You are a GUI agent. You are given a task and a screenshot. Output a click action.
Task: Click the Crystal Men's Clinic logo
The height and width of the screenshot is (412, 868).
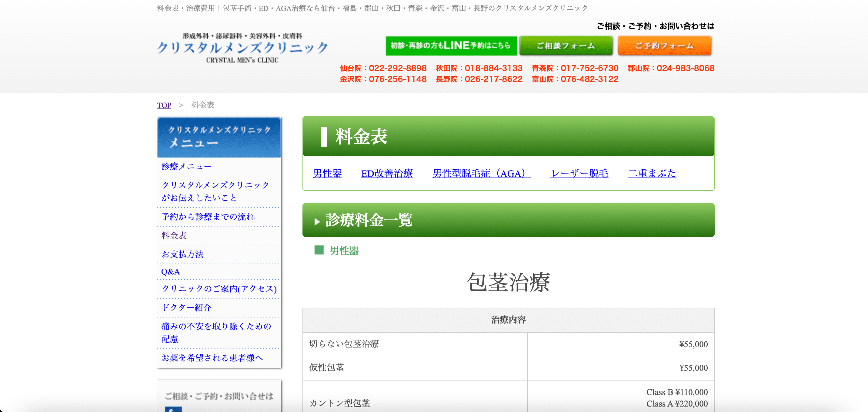(x=242, y=48)
